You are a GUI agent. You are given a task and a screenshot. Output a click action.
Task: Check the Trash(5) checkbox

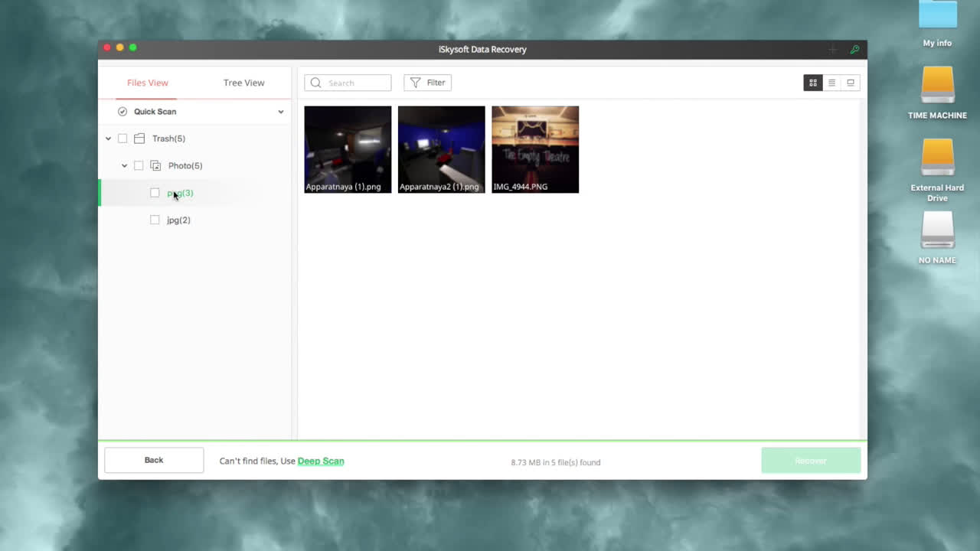point(122,139)
